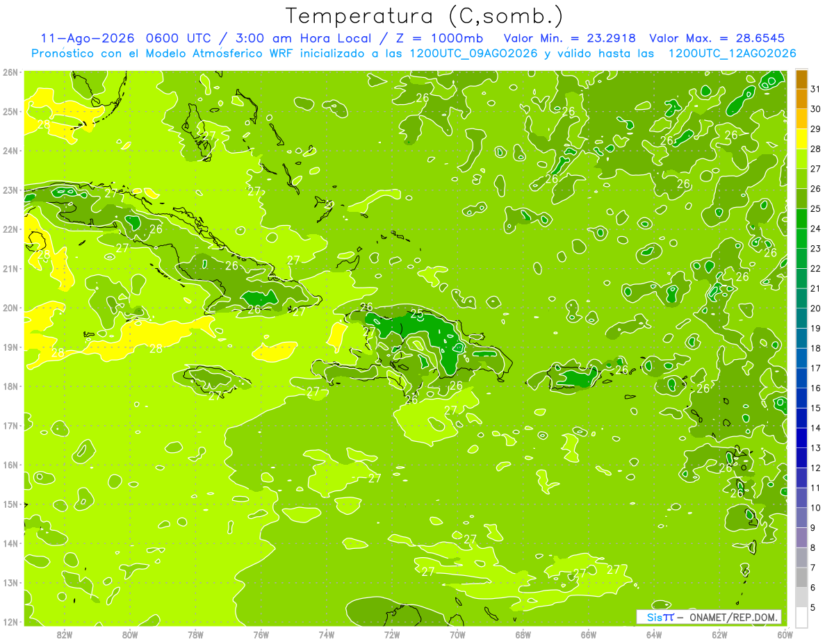Image resolution: width=834 pixels, height=644 pixels.
Task: Click the 66W longitude axis label
Action: [x=589, y=634]
